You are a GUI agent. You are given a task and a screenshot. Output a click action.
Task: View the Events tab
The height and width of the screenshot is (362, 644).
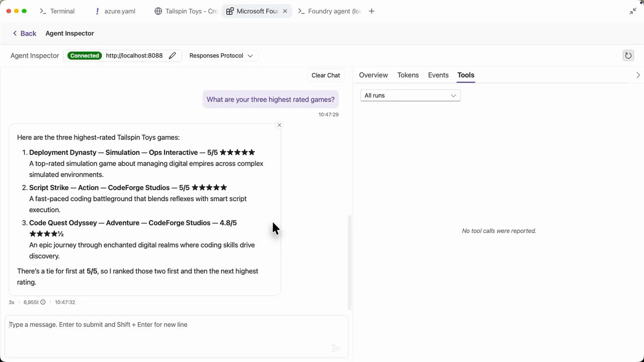[x=438, y=75]
